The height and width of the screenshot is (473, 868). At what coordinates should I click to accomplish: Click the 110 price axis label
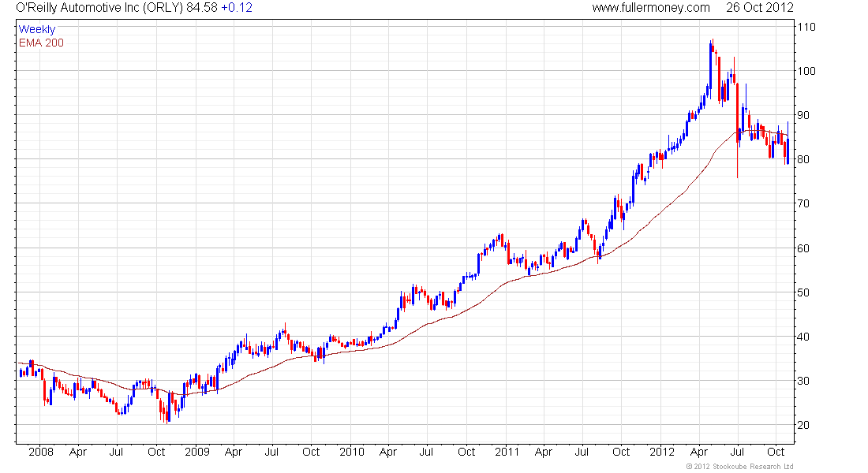pos(806,27)
